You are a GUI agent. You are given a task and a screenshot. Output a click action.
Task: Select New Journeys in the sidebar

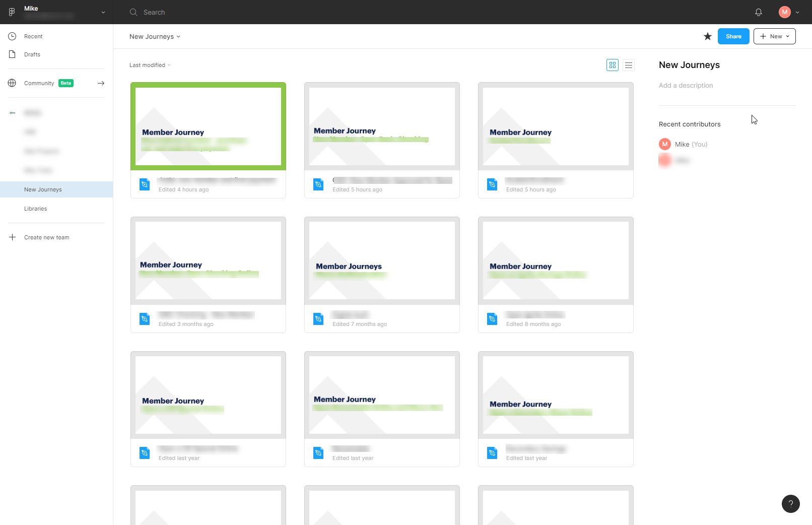click(x=43, y=189)
